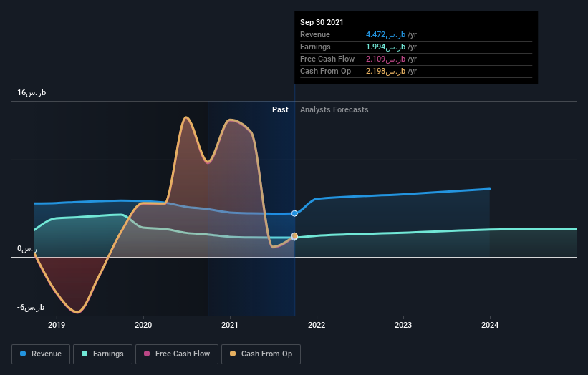The height and width of the screenshot is (375, 588).
Task: Click the Sep 30 2021 tooltip date
Action: pos(322,22)
